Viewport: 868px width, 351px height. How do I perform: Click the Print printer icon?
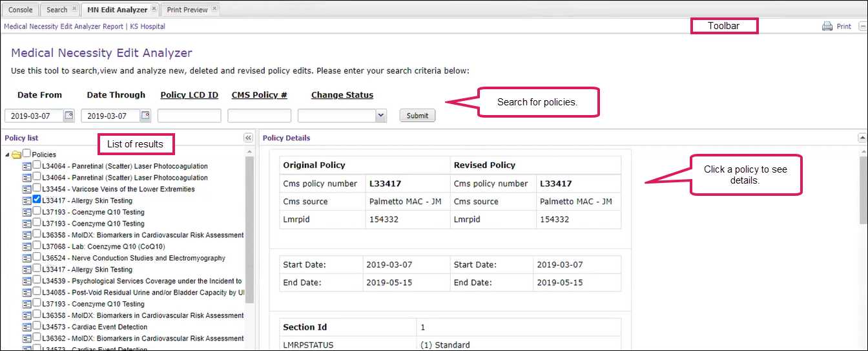coord(827,27)
